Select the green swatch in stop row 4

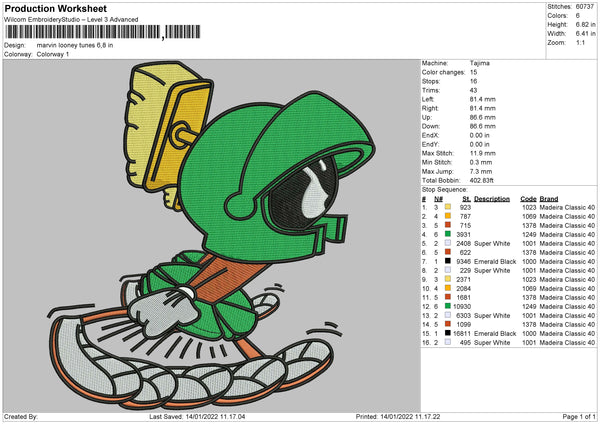click(x=448, y=234)
